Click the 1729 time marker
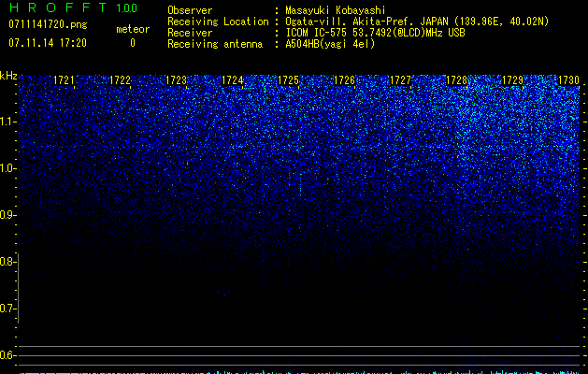 tap(513, 80)
